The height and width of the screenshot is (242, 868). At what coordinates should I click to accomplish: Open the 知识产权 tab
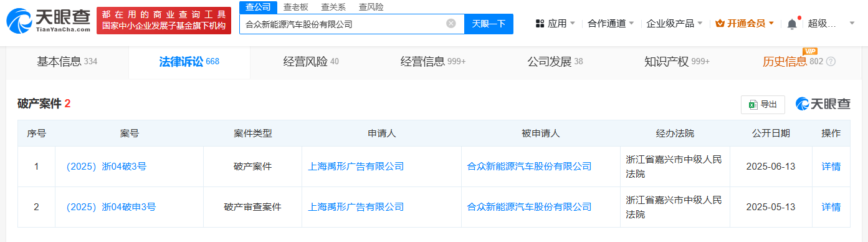pos(677,62)
